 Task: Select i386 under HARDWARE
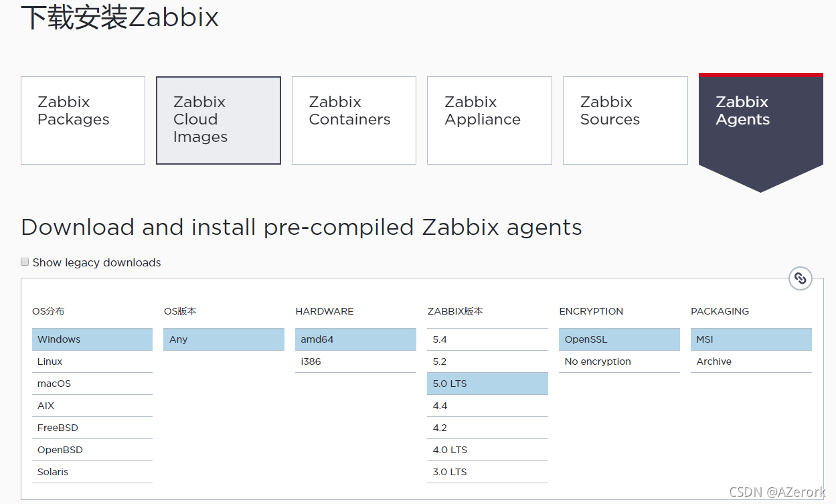(355, 361)
